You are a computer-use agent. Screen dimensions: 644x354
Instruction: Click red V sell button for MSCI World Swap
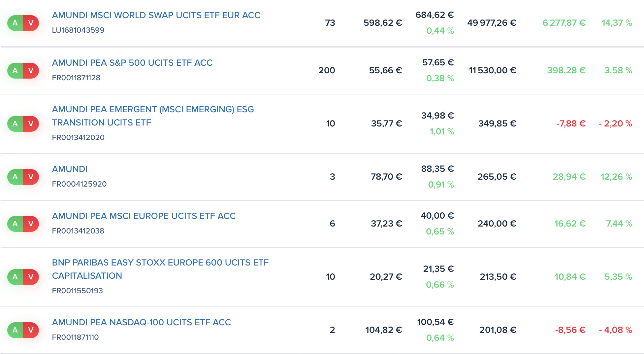(x=31, y=23)
